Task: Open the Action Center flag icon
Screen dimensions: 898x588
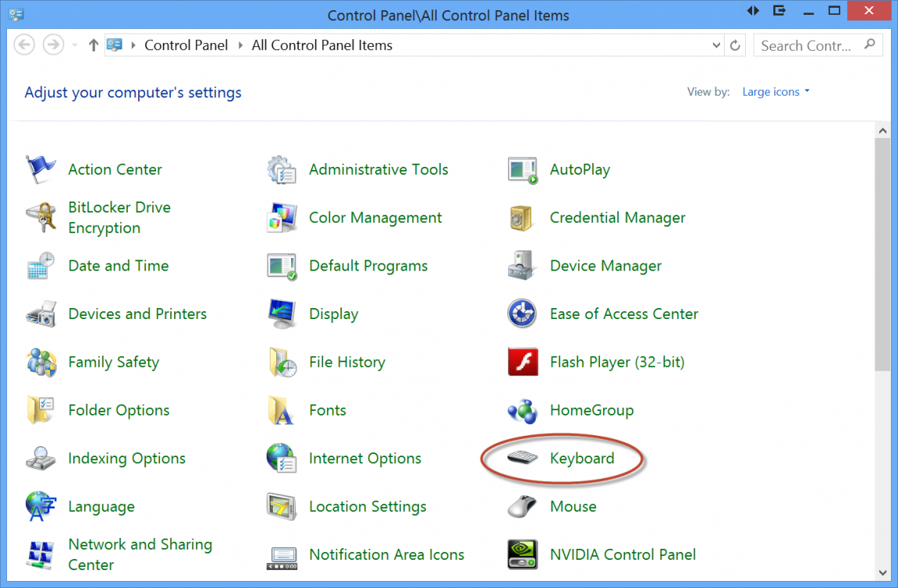Action: pyautogui.click(x=41, y=169)
